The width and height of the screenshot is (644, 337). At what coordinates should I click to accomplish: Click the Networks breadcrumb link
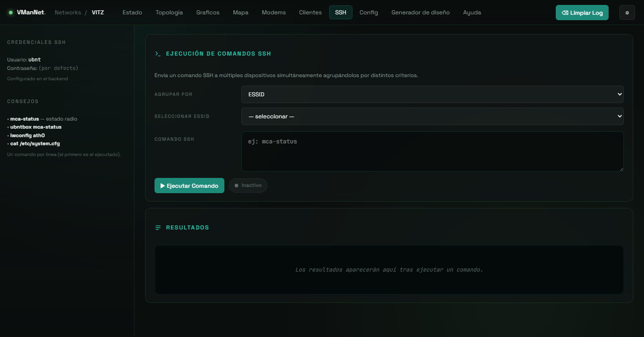point(68,13)
